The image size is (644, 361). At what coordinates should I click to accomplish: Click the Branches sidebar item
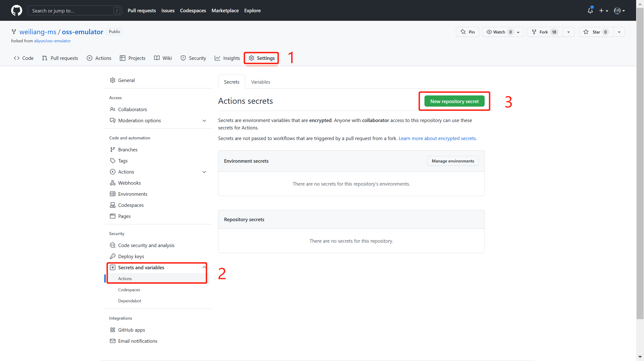click(x=127, y=150)
